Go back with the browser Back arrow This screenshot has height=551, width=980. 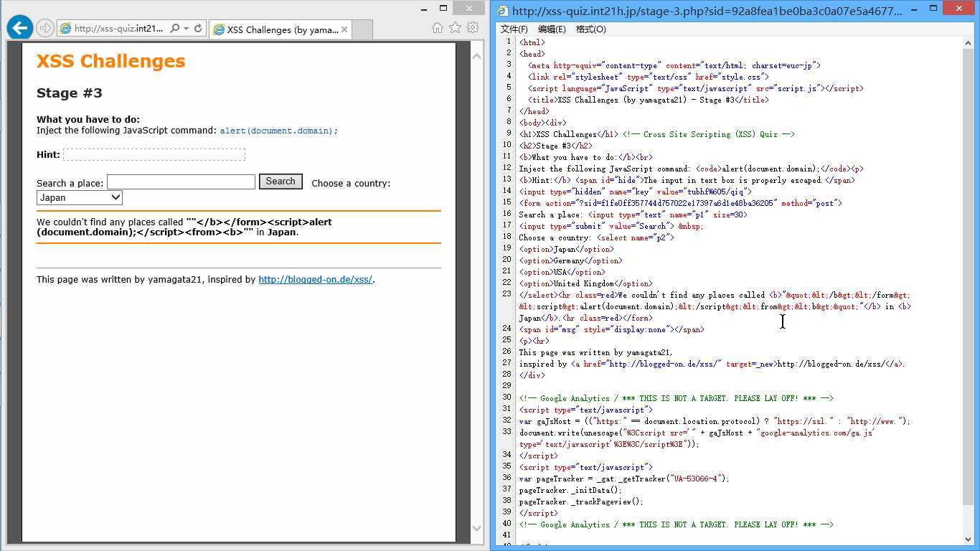pos(20,28)
